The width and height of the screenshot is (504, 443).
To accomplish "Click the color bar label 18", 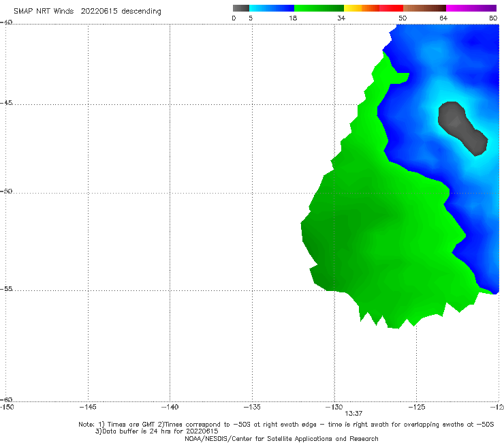I will [x=293, y=18].
